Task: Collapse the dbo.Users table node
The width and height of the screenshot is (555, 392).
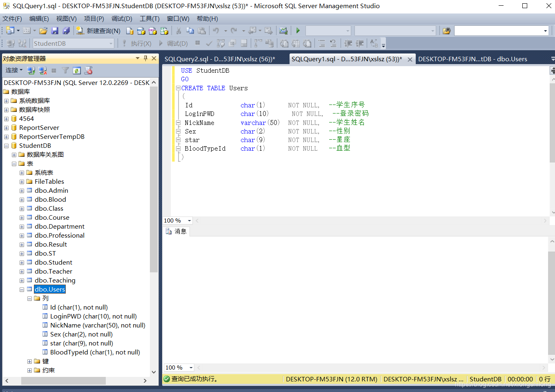Action: [x=22, y=290]
